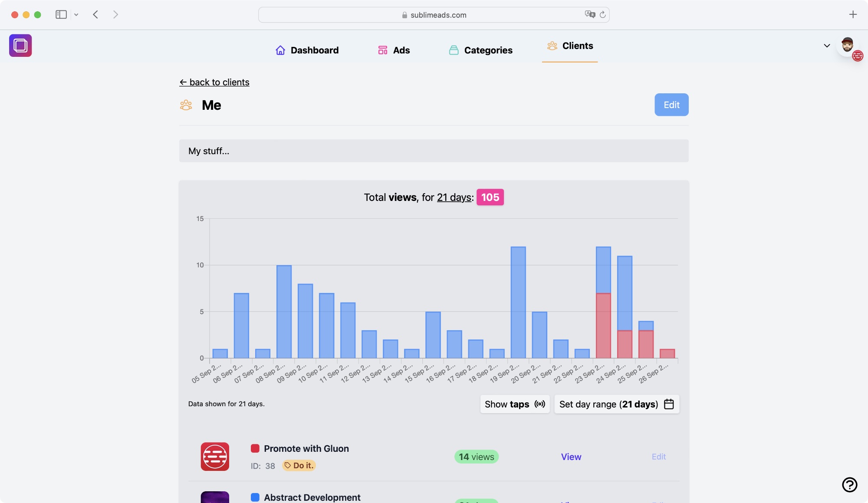
Task: Click the Safari sidebar toggle icon
Action: (61, 15)
